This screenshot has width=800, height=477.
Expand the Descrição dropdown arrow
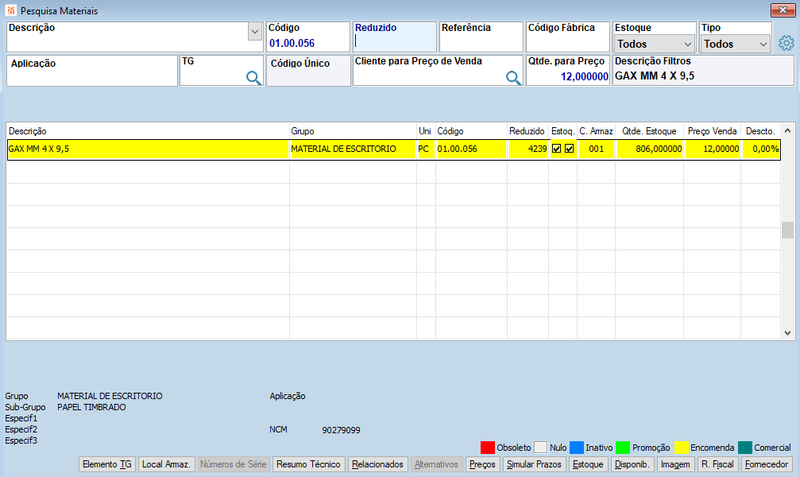(255, 32)
